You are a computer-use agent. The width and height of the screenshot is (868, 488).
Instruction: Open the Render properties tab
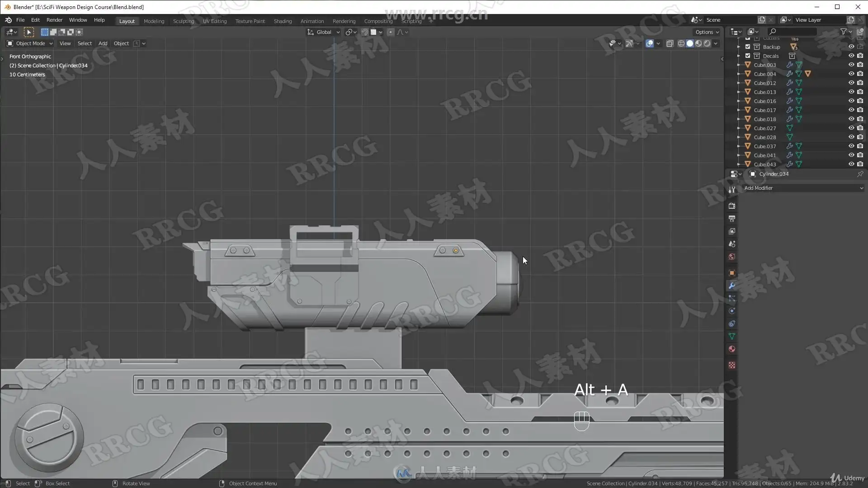coord(732,206)
